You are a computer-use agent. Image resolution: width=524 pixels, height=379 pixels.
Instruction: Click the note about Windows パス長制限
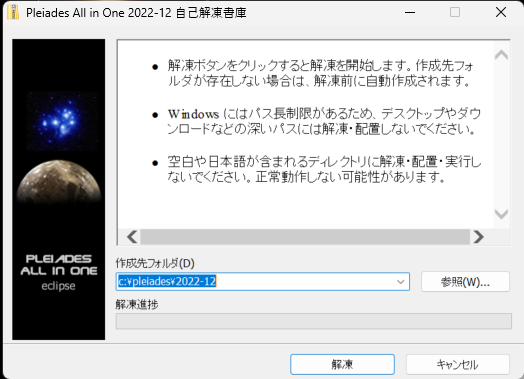[x=324, y=121]
